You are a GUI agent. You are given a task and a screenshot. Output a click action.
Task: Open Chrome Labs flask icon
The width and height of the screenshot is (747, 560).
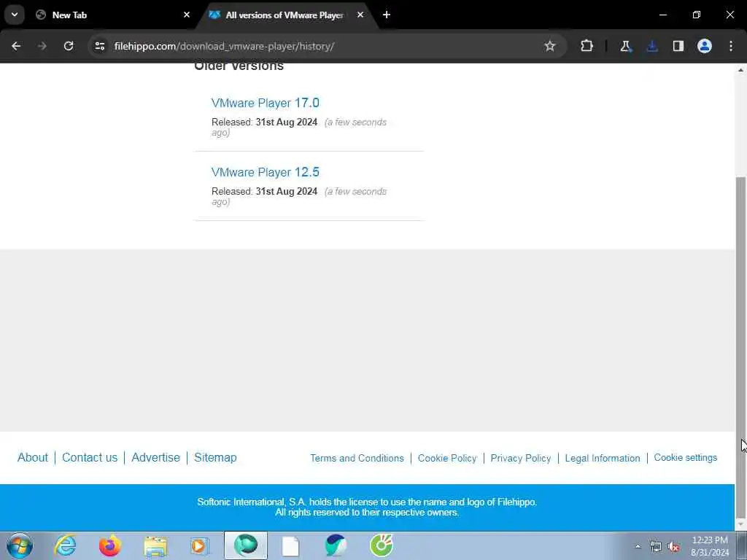click(625, 46)
